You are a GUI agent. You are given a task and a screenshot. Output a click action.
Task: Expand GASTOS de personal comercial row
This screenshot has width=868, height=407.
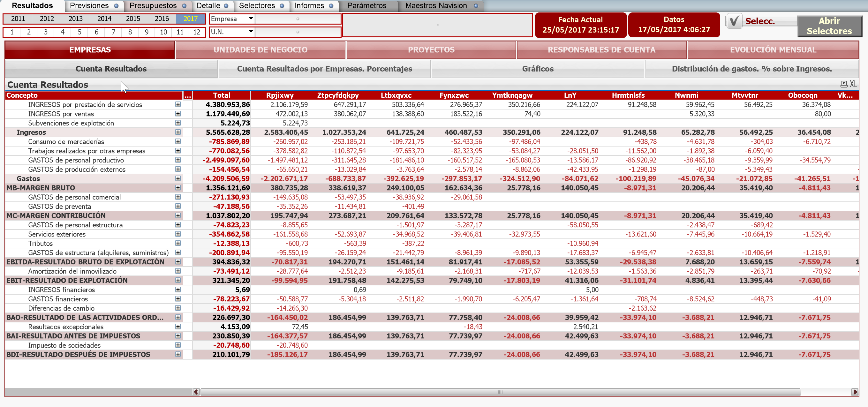pyautogui.click(x=178, y=197)
